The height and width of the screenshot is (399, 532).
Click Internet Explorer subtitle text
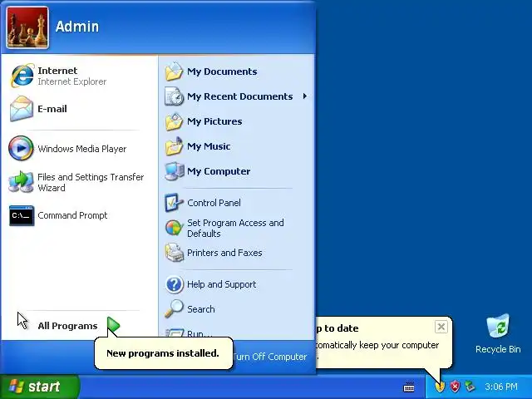pyautogui.click(x=72, y=81)
